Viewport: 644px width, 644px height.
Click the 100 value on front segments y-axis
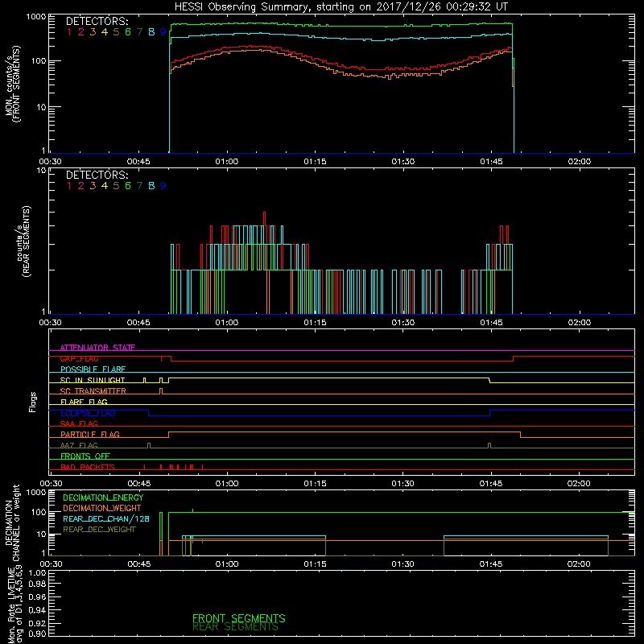pyautogui.click(x=39, y=61)
